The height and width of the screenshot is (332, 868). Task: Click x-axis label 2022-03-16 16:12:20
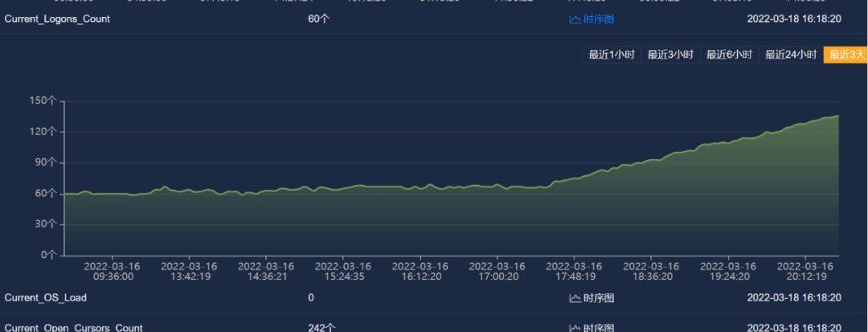(420, 271)
